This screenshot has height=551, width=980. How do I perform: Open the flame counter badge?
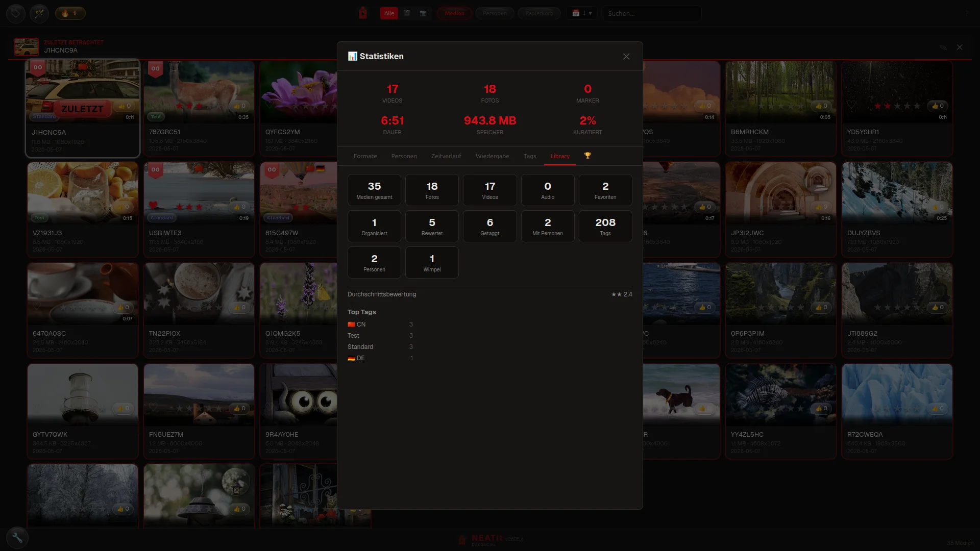[70, 13]
